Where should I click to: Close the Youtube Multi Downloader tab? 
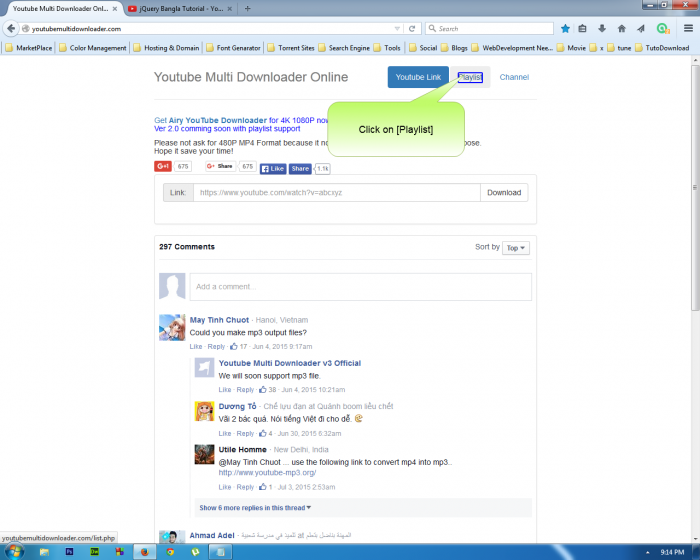click(115, 8)
